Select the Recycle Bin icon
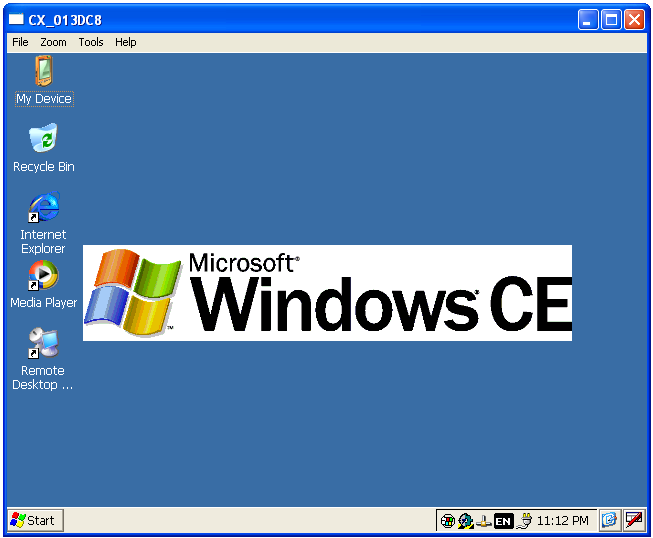 tap(43, 137)
